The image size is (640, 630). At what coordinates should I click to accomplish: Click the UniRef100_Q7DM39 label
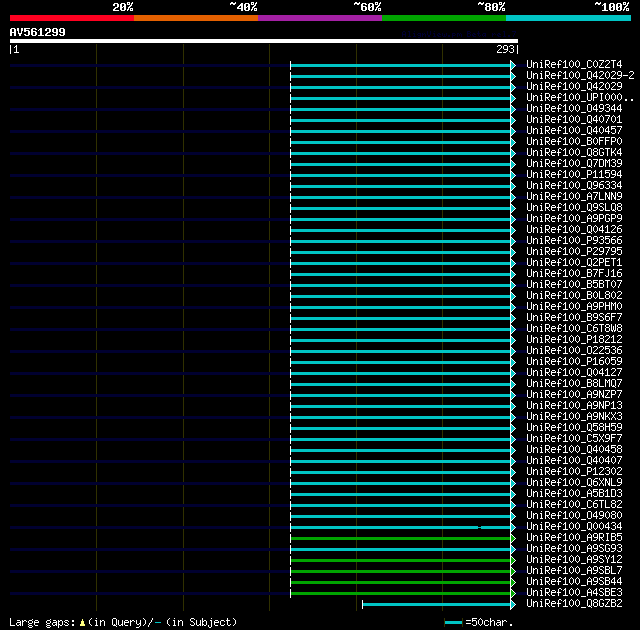574,164
